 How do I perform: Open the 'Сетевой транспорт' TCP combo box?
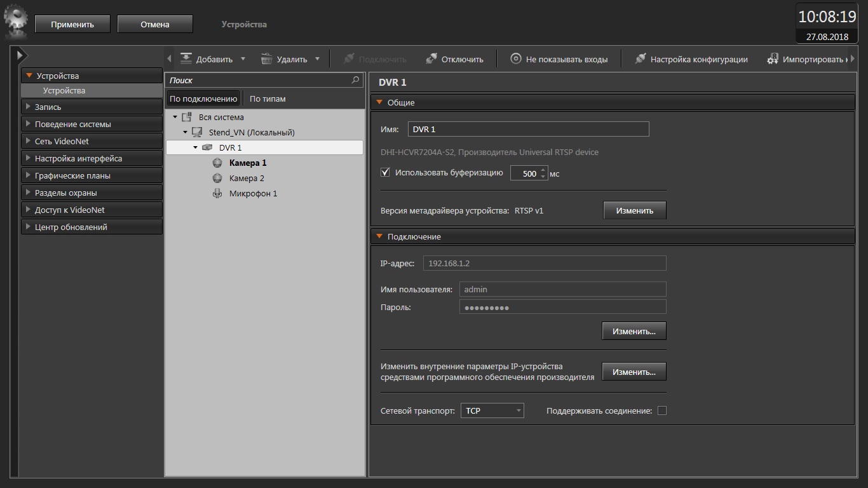pos(492,410)
